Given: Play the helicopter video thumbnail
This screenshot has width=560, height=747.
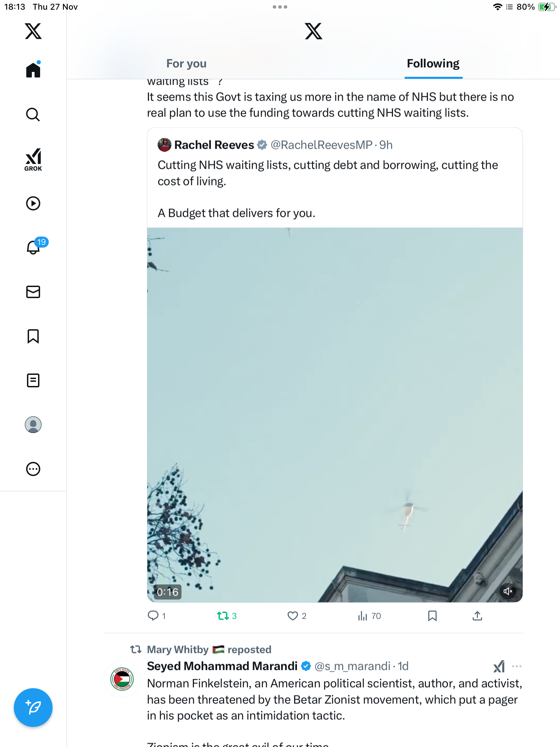Looking at the screenshot, I should (335, 415).
